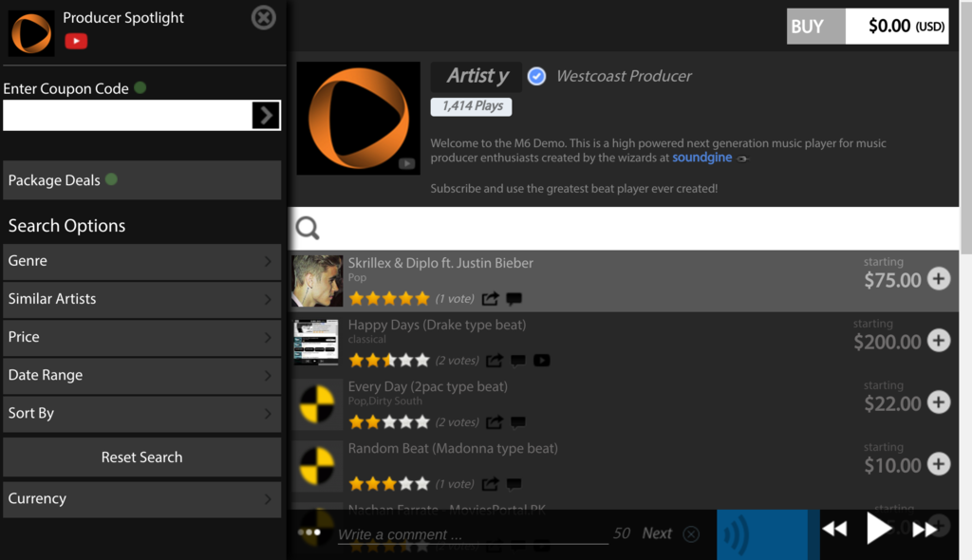Click the Artist y name label

(x=477, y=76)
